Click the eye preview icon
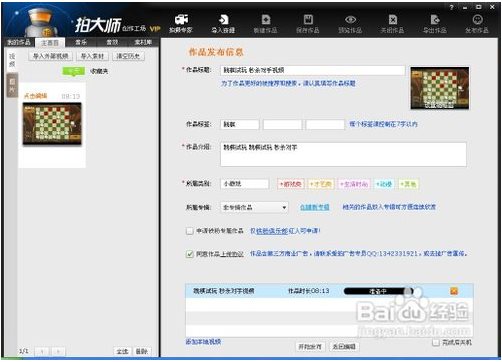Image resolution: width=502 pixels, height=362 pixels. (350, 20)
